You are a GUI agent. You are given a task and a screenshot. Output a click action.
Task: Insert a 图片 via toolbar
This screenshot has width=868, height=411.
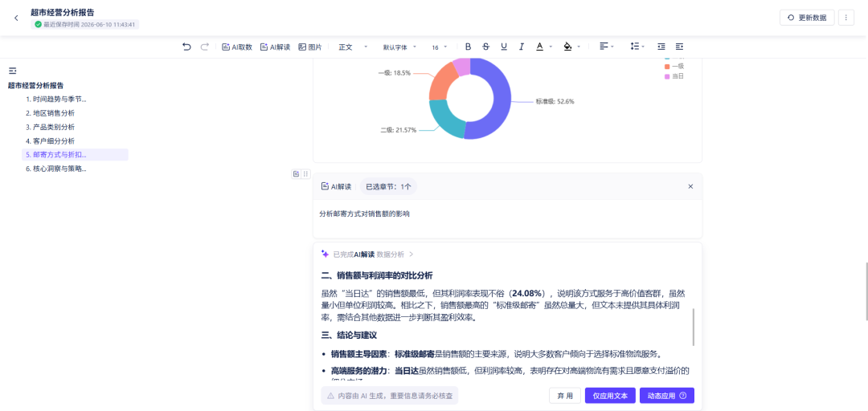click(x=310, y=47)
